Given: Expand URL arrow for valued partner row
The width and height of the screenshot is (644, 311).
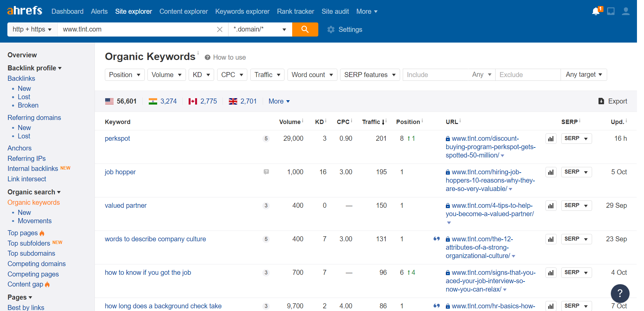Looking at the screenshot, I should (449, 223).
